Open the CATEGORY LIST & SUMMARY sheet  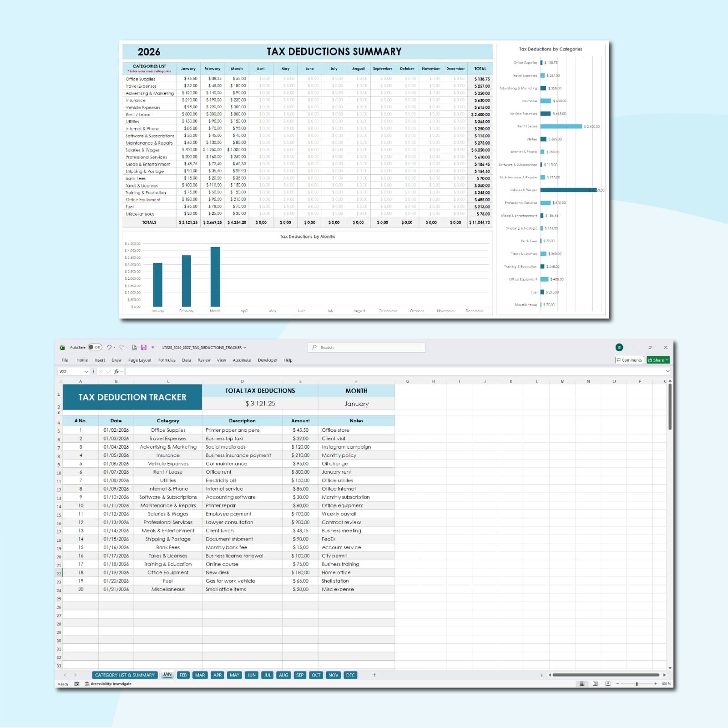pyautogui.click(x=125, y=675)
